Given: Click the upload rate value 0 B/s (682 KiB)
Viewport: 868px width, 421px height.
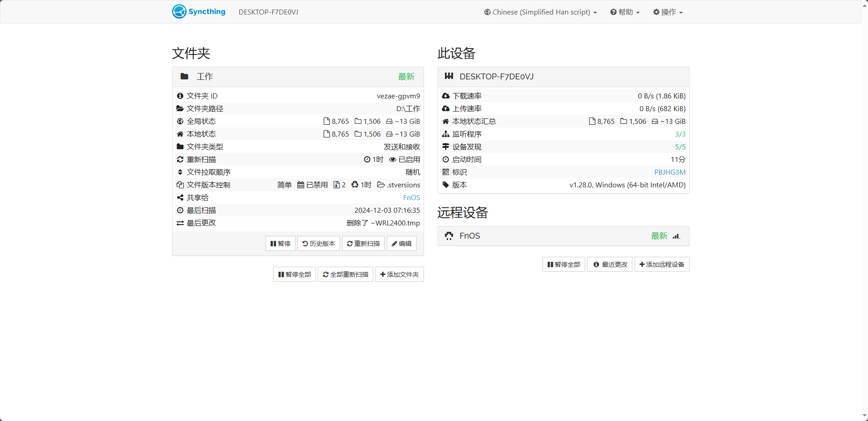Looking at the screenshot, I should click(662, 108).
